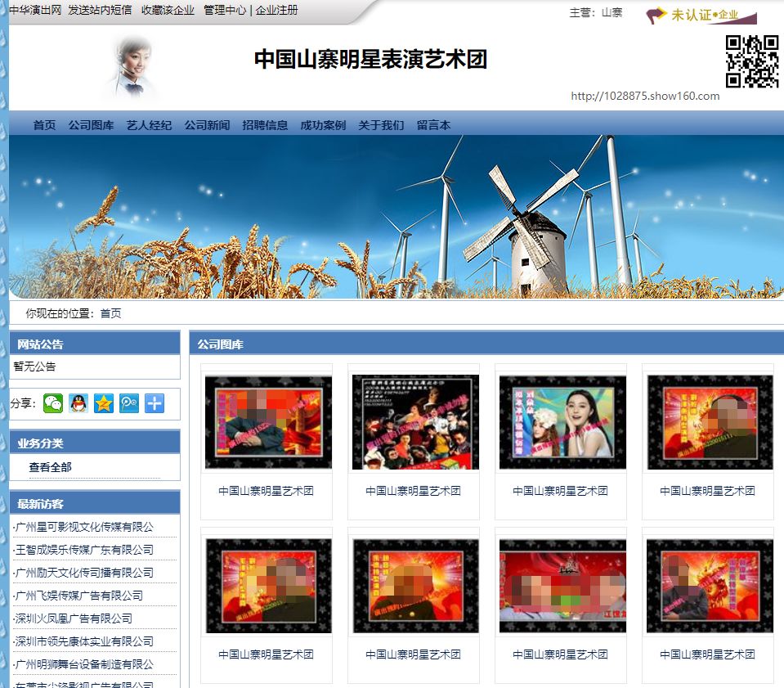Click 查看全部 under 业务分类
784x688 pixels.
(50, 467)
